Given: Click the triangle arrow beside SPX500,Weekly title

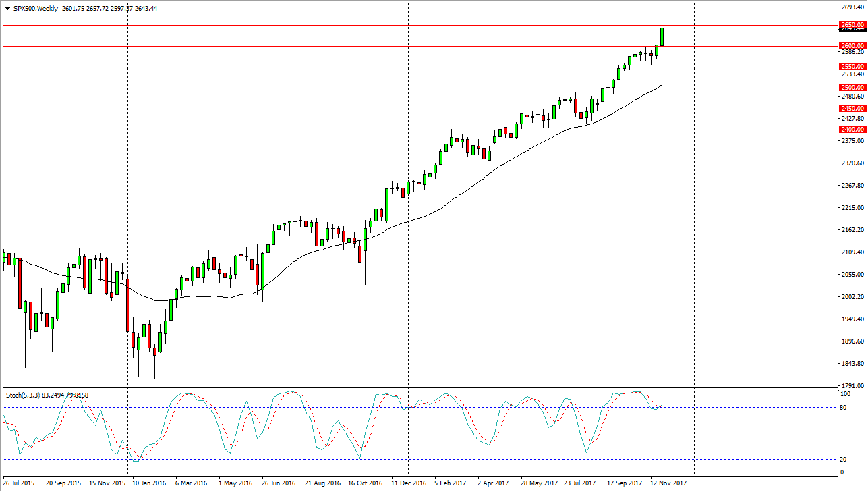Looking at the screenshot, I should coord(7,9).
